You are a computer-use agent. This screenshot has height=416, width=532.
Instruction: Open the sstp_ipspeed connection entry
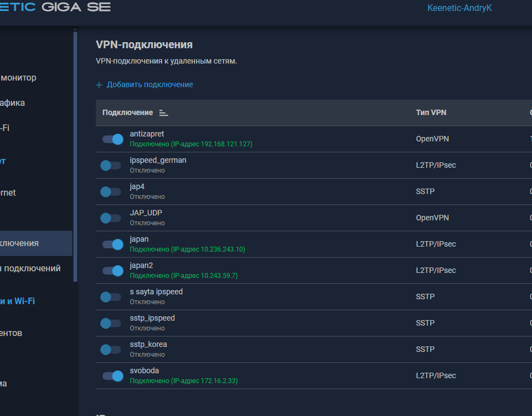pyautogui.click(x=152, y=318)
